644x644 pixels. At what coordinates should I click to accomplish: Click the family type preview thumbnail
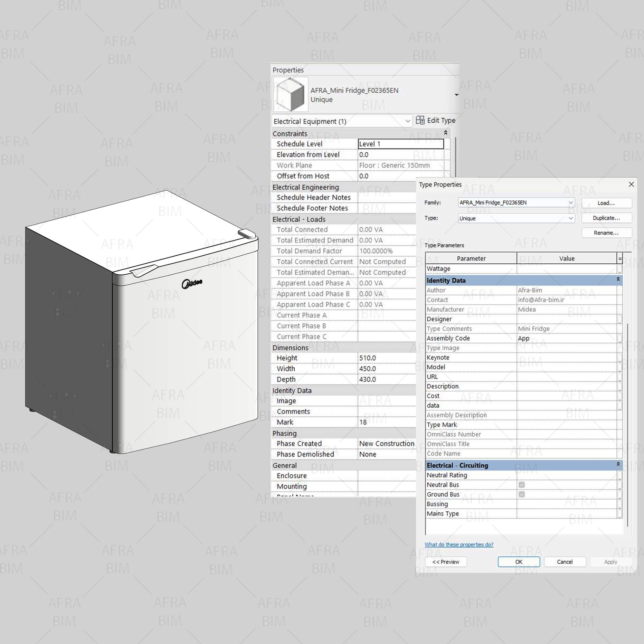(290, 95)
